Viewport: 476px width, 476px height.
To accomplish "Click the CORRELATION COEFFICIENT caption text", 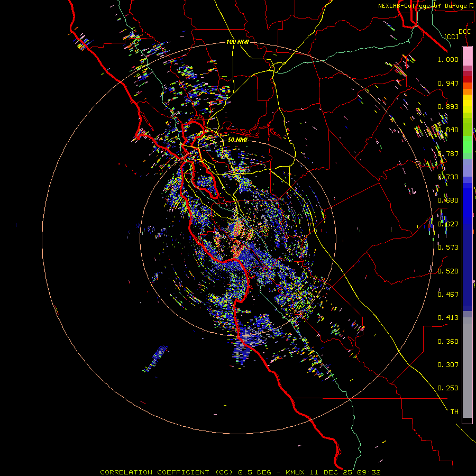I will point(154,472).
